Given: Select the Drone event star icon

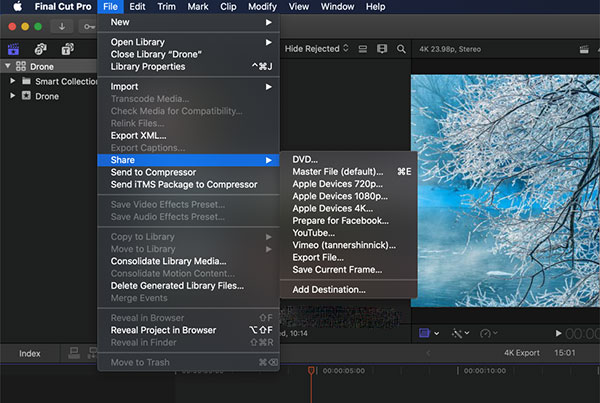Looking at the screenshot, I should coord(26,95).
